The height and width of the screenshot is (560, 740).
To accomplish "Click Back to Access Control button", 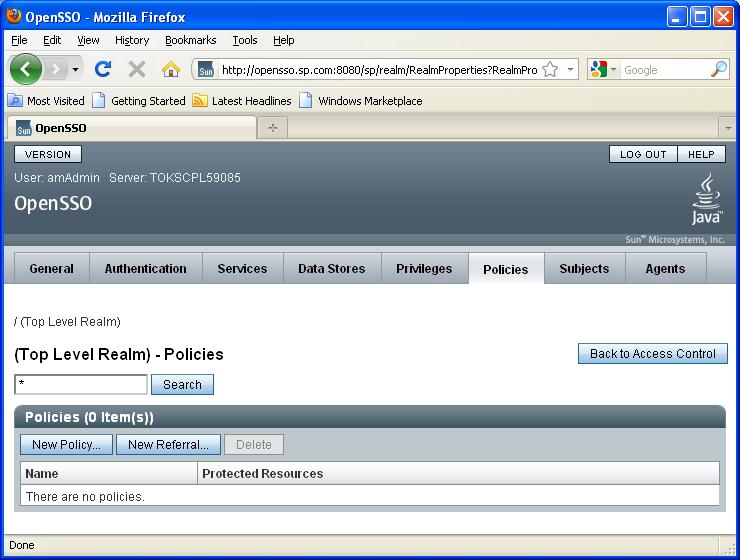I will pos(653,353).
